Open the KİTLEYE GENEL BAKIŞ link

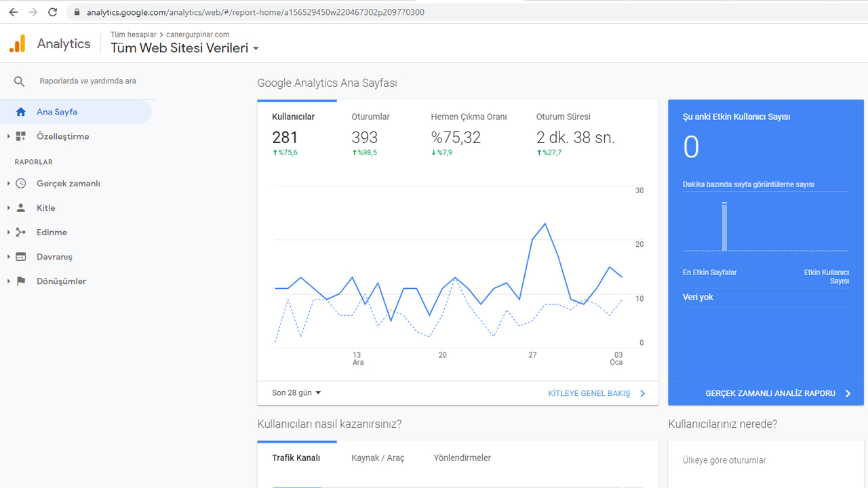(x=589, y=393)
